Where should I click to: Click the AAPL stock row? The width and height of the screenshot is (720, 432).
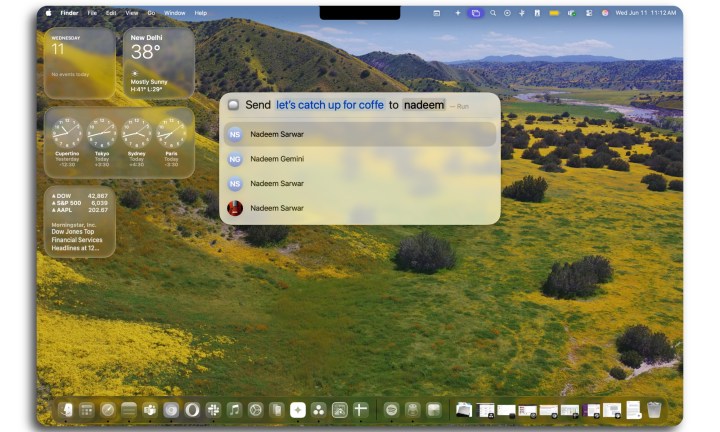pyautogui.click(x=80, y=210)
